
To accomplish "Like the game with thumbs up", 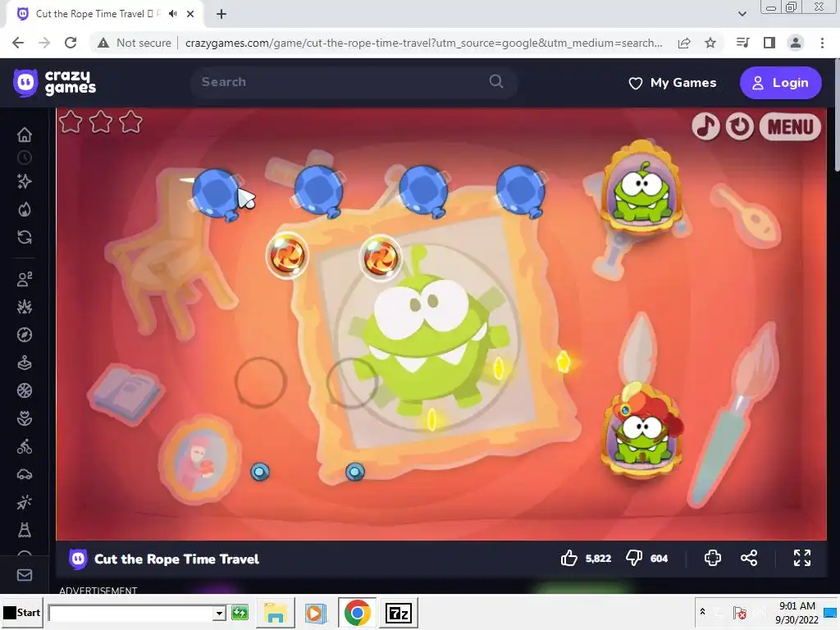I will [569, 558].
